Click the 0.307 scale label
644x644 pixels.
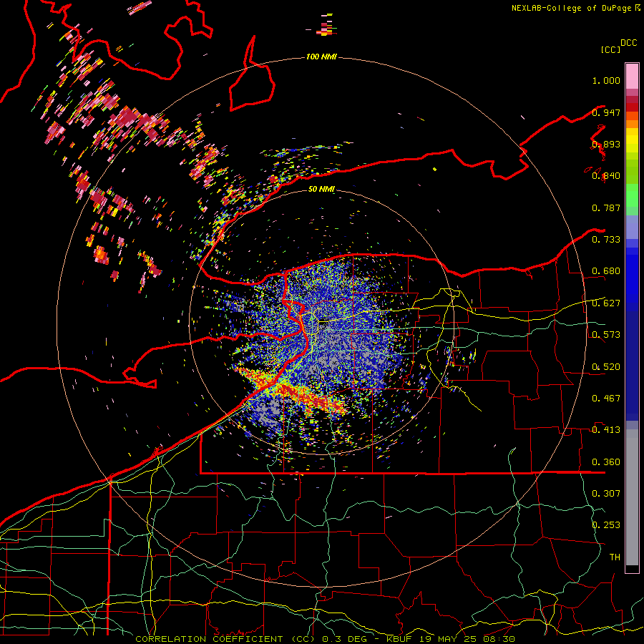click(606, 494)
